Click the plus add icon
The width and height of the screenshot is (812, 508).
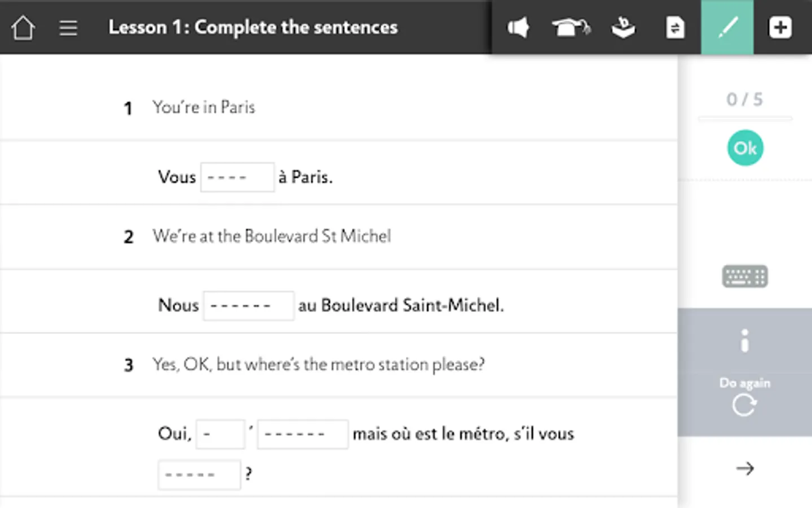tap(780, 28)
